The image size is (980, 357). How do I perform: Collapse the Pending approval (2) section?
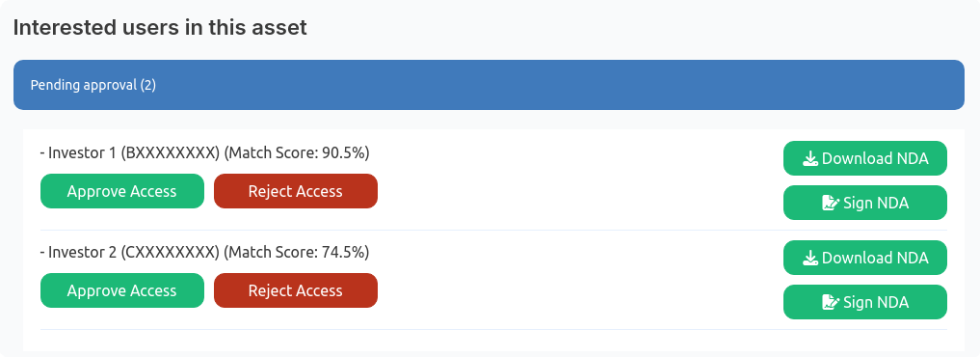(489, 85)
